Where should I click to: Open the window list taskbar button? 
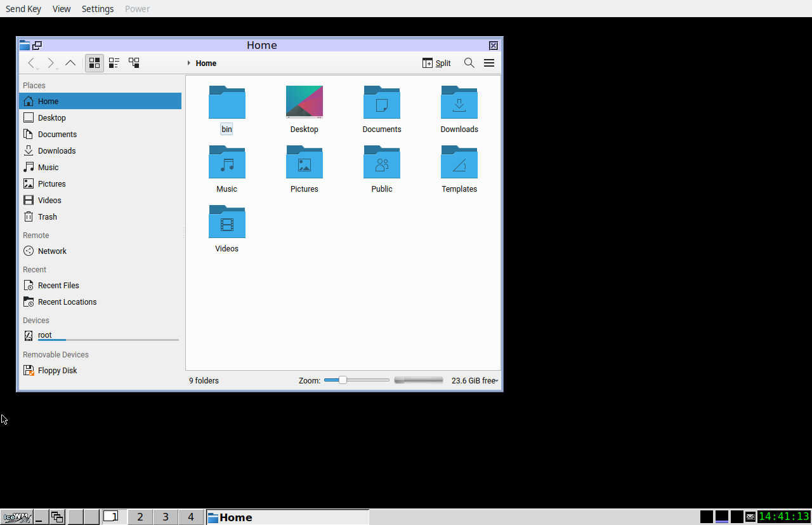pos(57,517)
